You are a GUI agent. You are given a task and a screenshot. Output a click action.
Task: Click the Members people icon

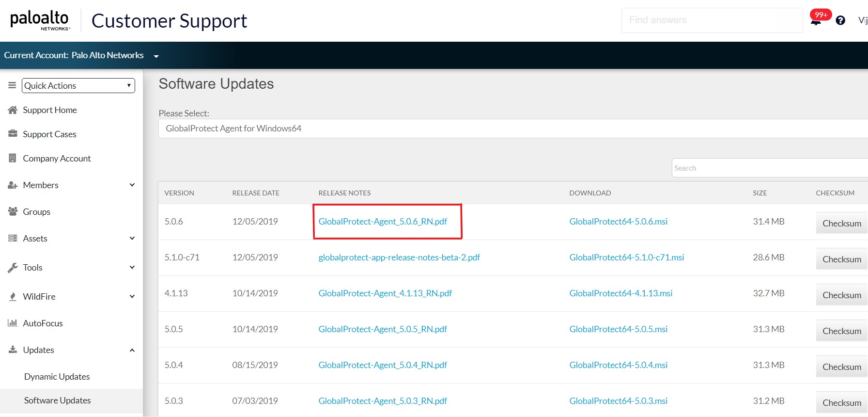click(13, 185)
